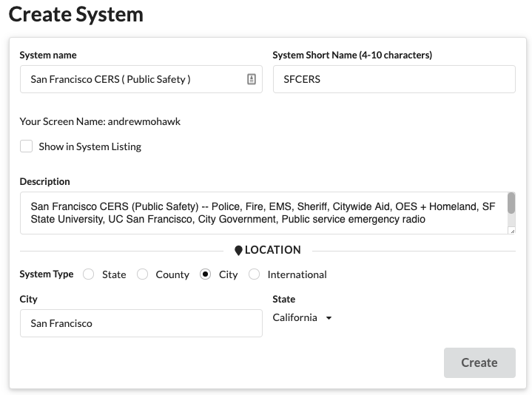Viewport: 532px width, 395px height.
Task: Select the County system type radio
Action: click(x=142, y=274)
